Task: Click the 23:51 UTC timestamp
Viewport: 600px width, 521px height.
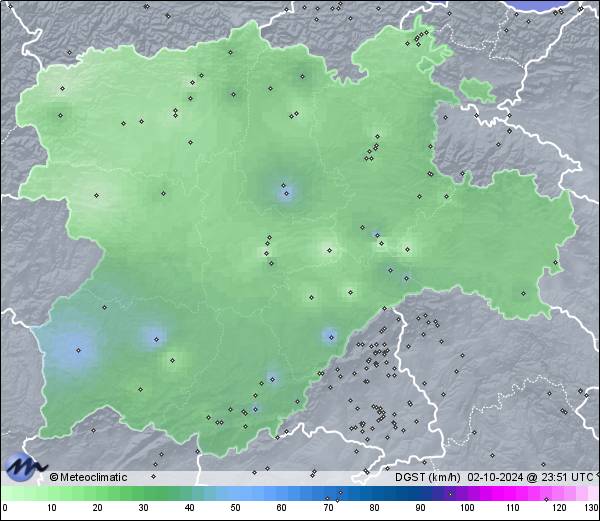Action: (x=566, y=477)
